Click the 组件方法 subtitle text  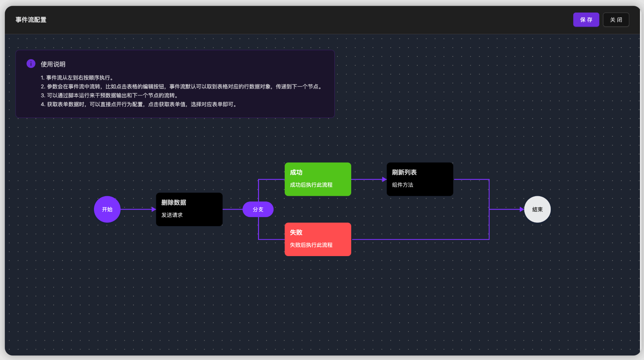(403, 185)
